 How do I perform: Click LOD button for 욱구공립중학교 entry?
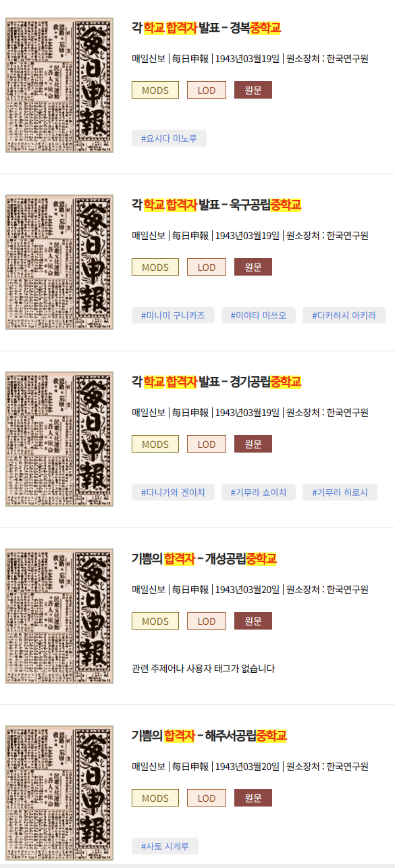click(207, 267)
